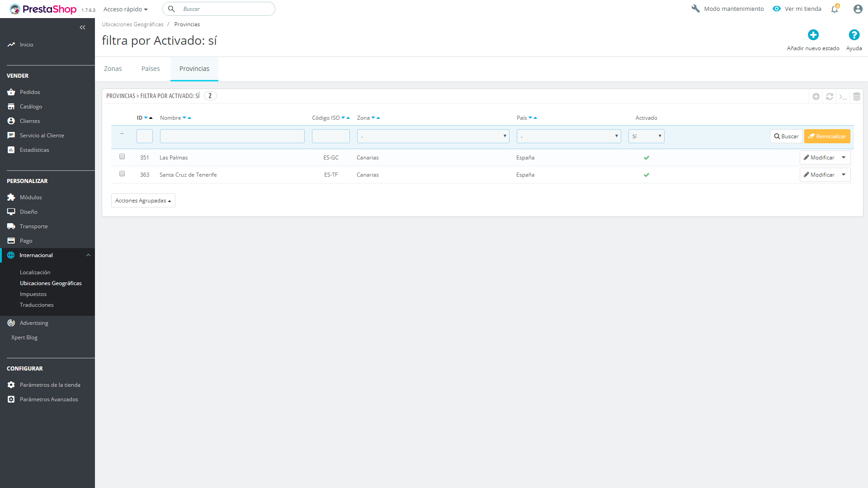The width and height of the screenshot is (868, 488).
Task: Click the show SQL query icon
Action: 843,96
